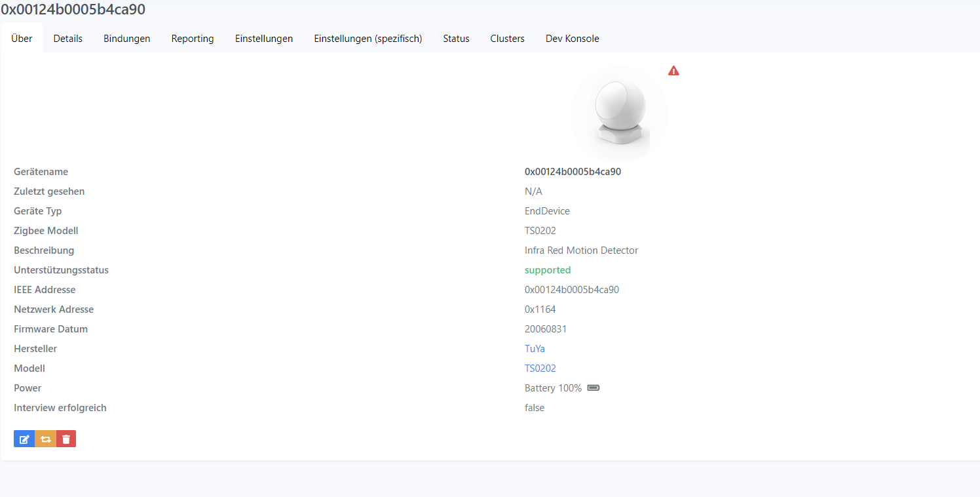Rename the device using the blue pencil icon
This screenshot has width=980, height=497.
tap(24, 439)
